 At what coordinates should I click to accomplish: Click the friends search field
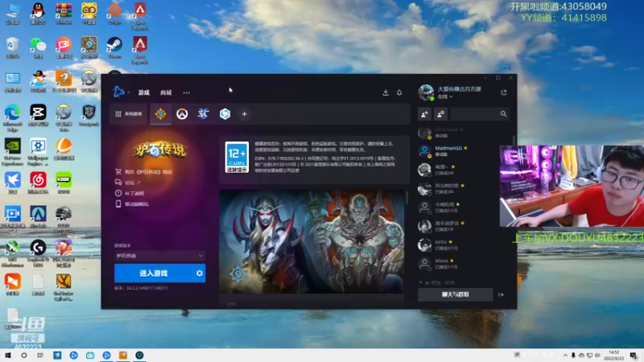(x=475, y=114)
